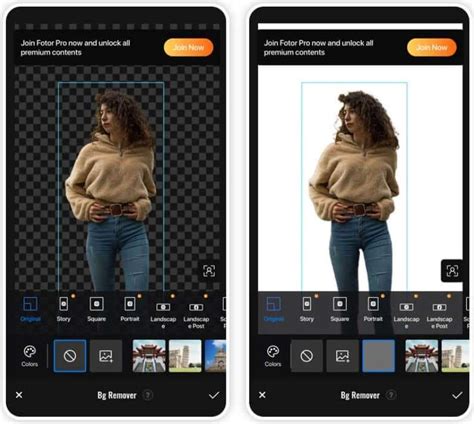Select no-background icon in left phone
The height and width of the screenshot is (424, 474).
click(70, 356)
